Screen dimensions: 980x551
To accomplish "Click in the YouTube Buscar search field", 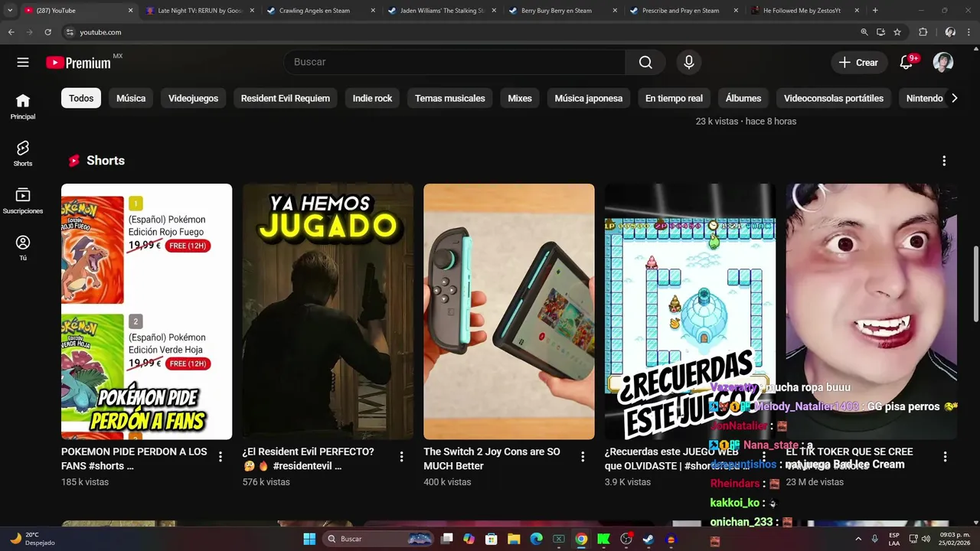I will [x=455, y=62].
